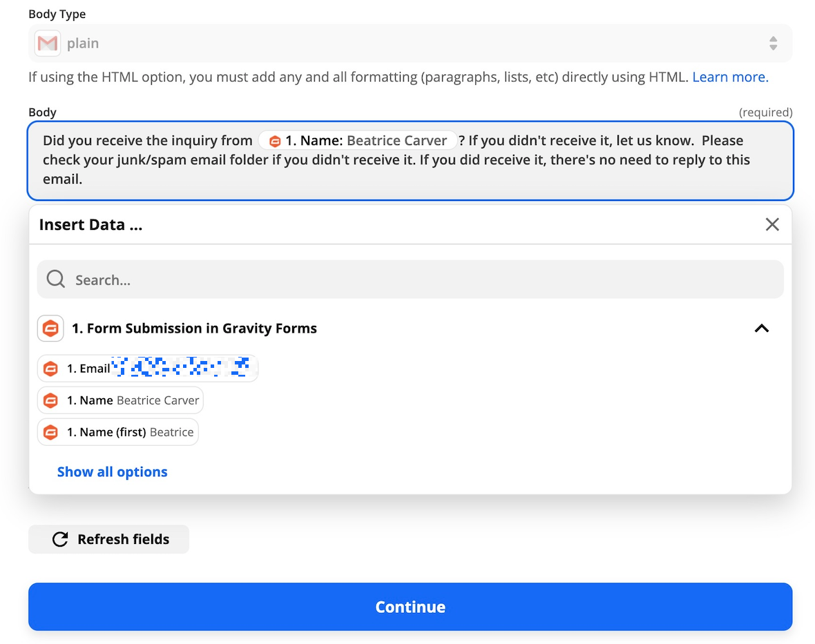The image size is (815, 644).
Task: Click Gravity Forms icon inside Body name pill
Action: tap(274, 142)
